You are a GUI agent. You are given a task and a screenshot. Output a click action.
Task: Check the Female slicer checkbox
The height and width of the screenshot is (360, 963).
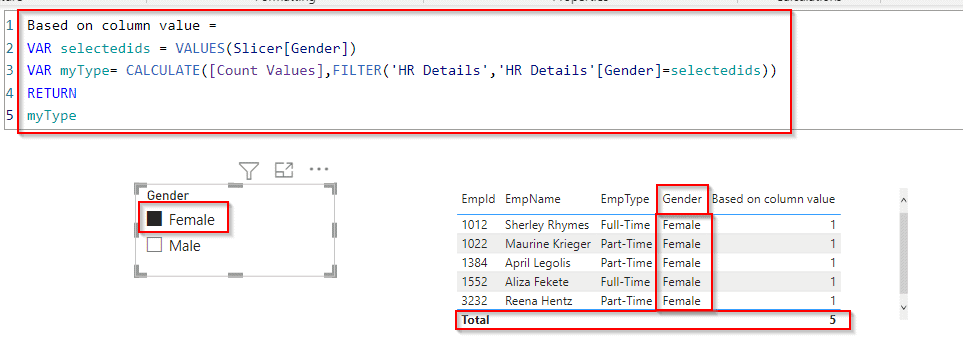coord(155,219)
